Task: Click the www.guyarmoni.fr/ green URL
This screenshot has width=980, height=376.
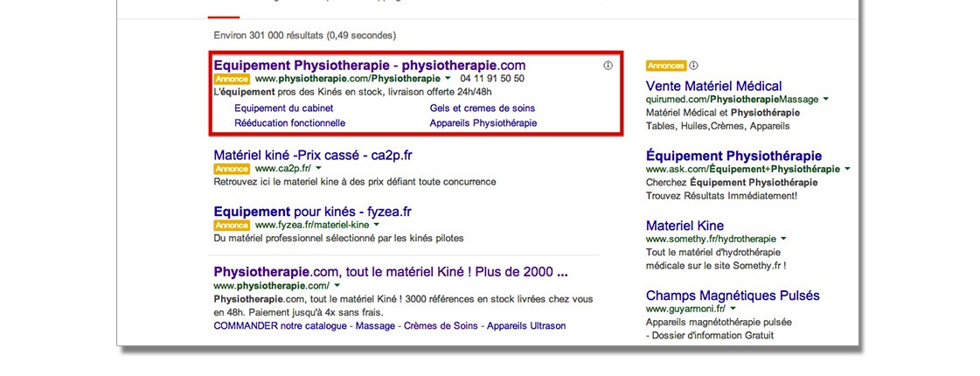Action: tap(685, 309)
